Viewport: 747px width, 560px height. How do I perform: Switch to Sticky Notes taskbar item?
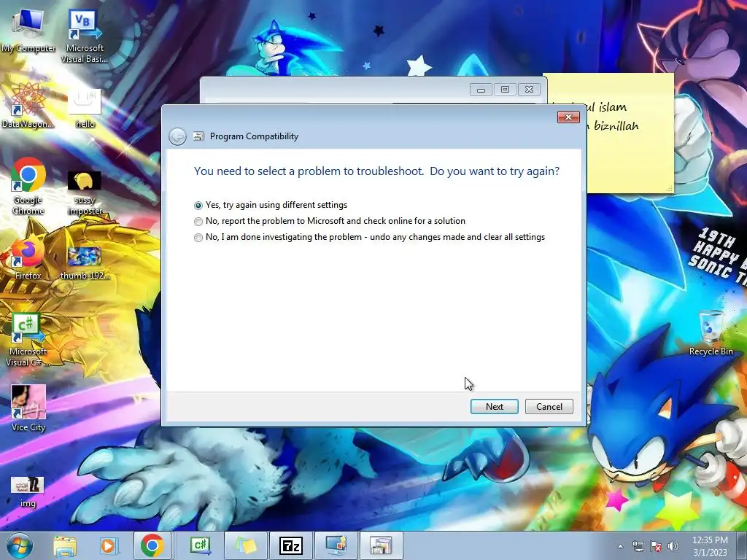[245, 545]
